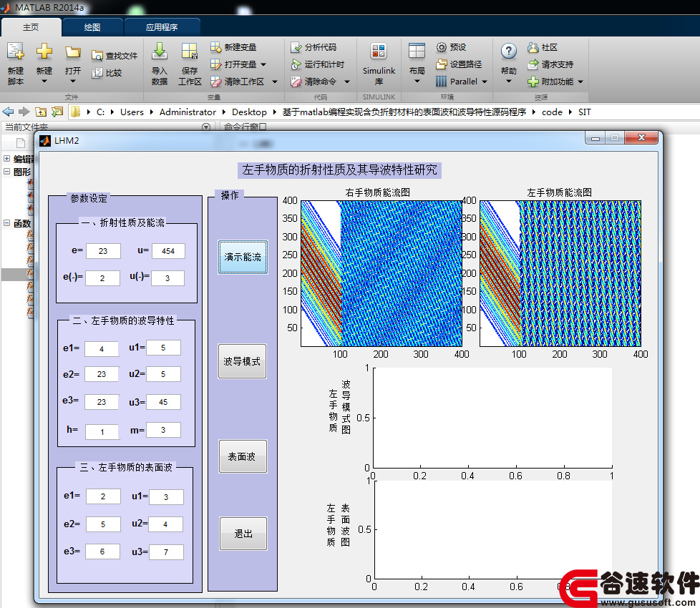
Task: Click the 附加功能 add-ons icon
Action: click(533, 82)
